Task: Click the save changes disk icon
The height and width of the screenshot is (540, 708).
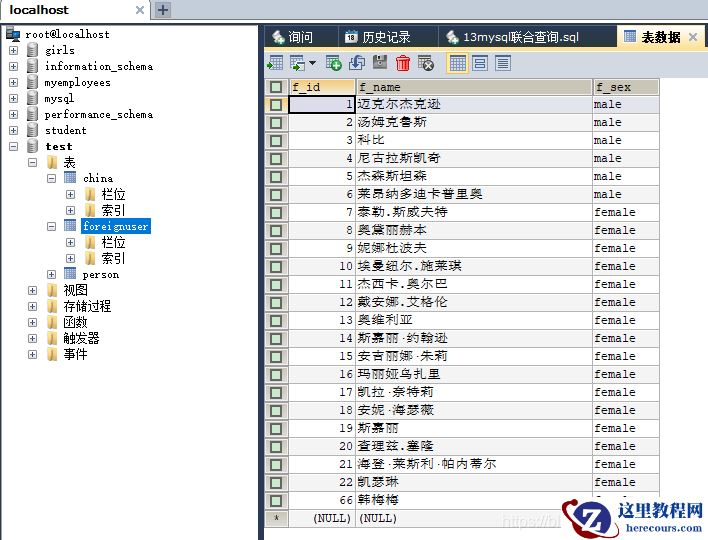Action: pyautogui.click(x=380, y=63)
